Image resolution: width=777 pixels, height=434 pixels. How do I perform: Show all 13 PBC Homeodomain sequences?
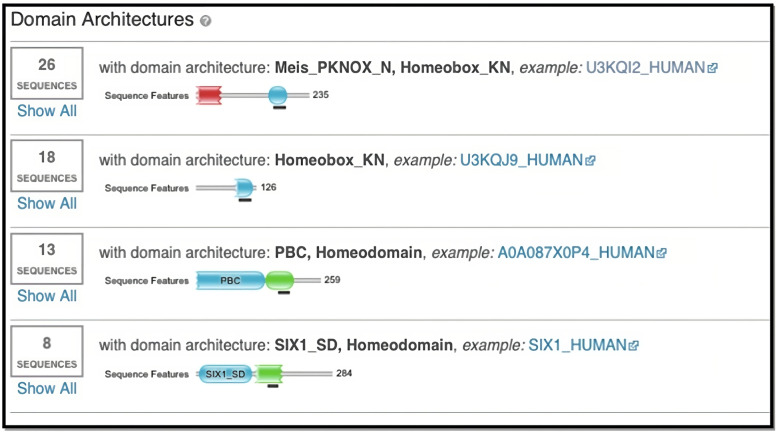pyautogui.click(x=47, y=296)
